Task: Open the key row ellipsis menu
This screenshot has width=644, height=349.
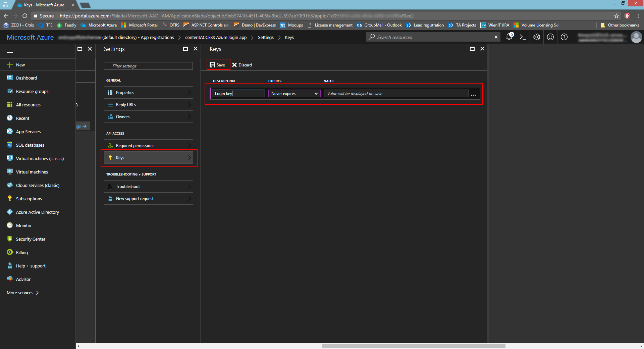Action: pyautogui.click(x=473, y=95)
